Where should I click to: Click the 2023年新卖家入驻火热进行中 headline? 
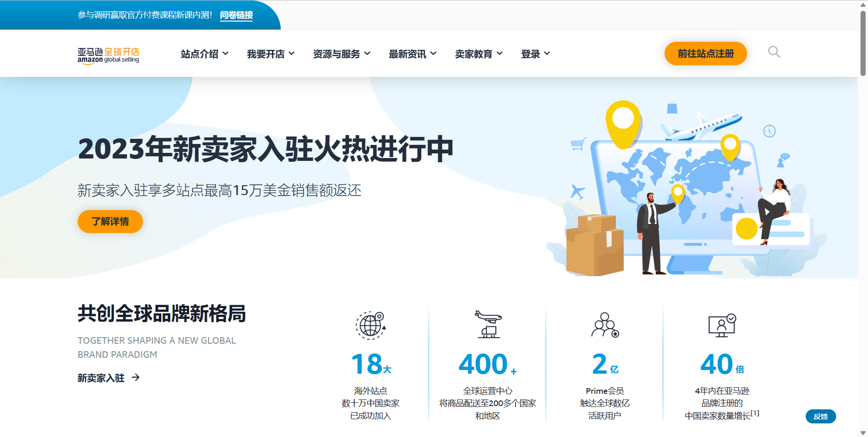(266, 149)
